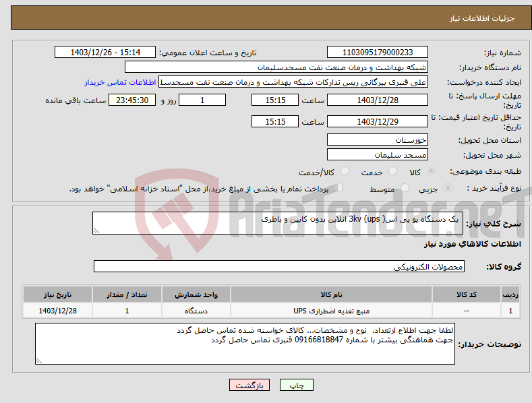Click the resize handle of description textarea
Screen dimensions: 532x403
click(x=96, y=230)
